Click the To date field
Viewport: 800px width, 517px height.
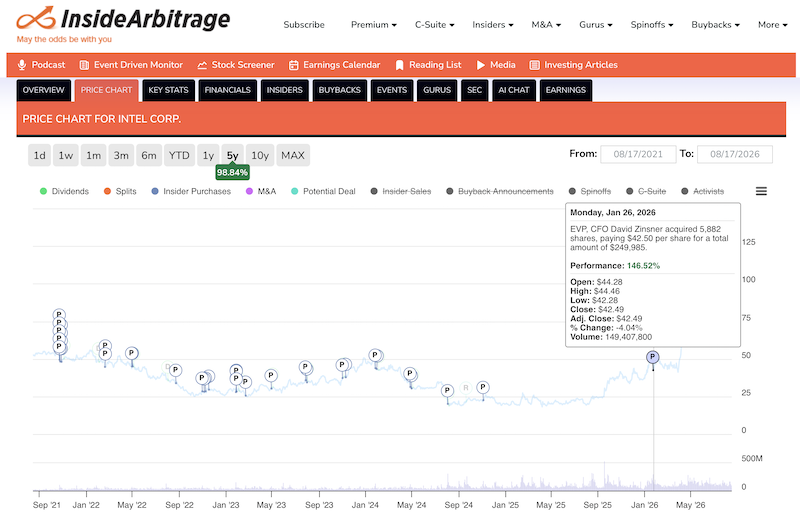[735, 154]
